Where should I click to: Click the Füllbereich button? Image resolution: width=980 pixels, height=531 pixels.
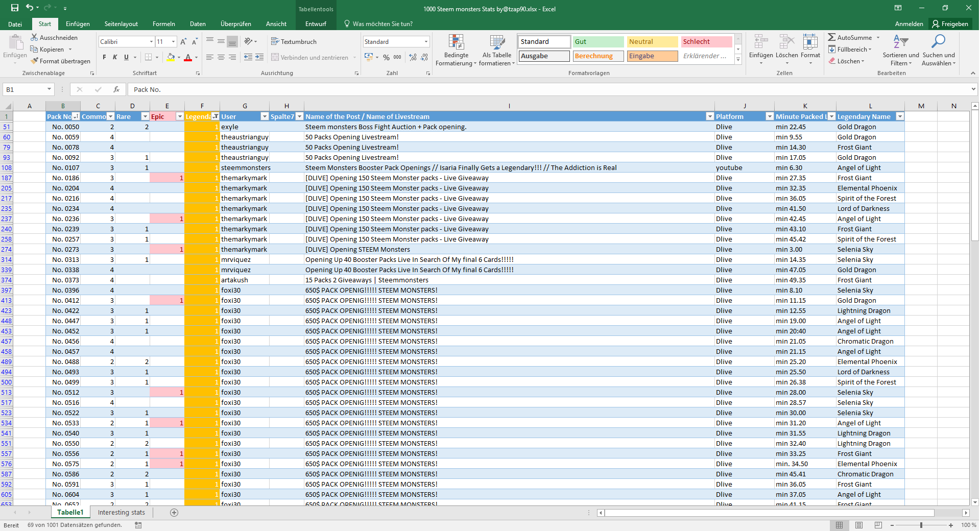pyautogui.click(x=850, y=49)
